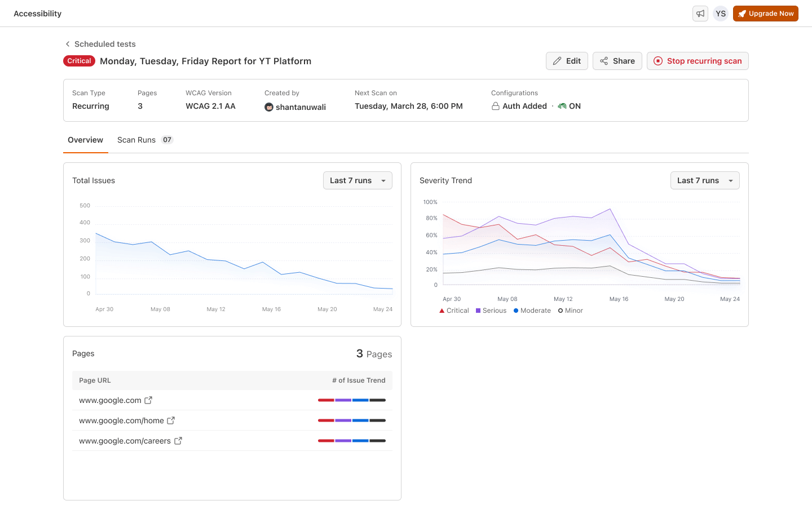Click the back chevron beside Scheduled tests
The width and height of the screenshot is (812, 514).
[68, 44]
